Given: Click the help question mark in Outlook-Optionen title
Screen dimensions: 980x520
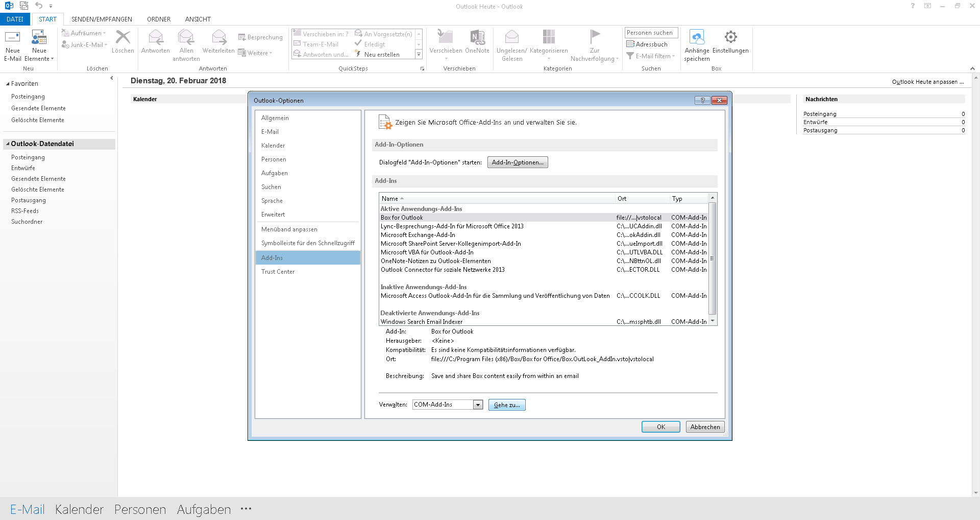Looking at the screenshot, I should (x=702, y=100).
